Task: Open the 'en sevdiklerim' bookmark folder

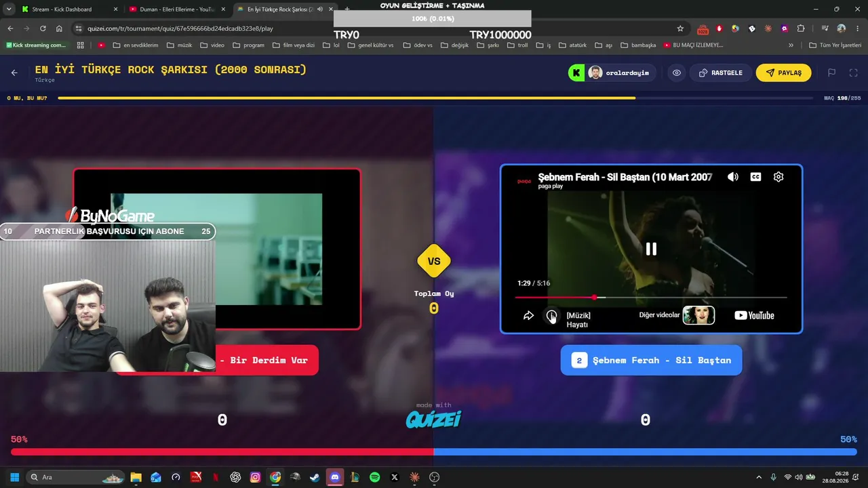Action: click(135, 45)
